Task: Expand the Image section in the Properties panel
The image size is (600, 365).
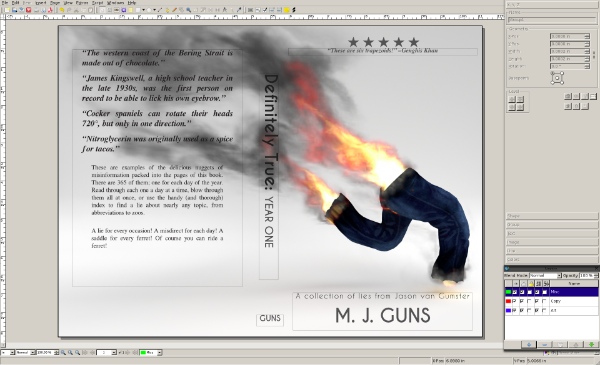Action: 551,242
